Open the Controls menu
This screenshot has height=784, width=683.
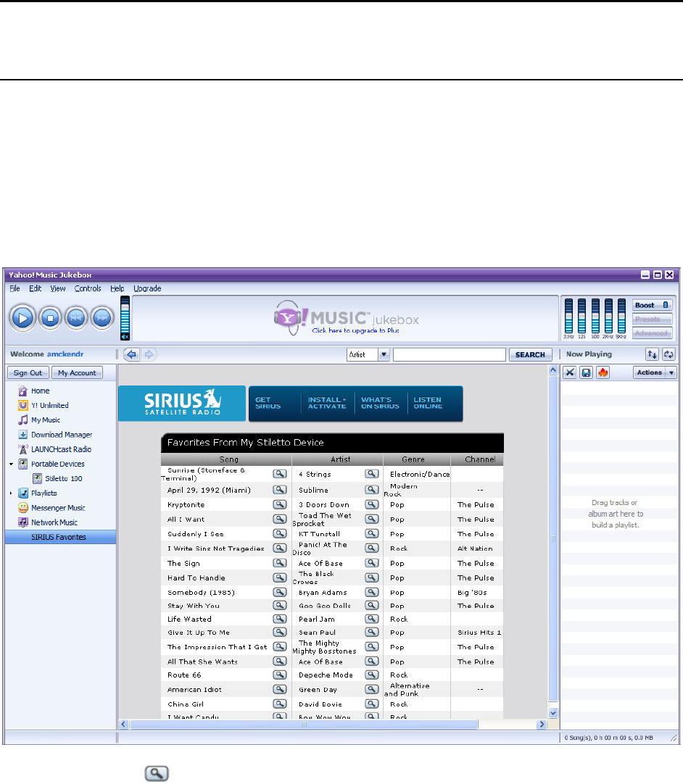pyautogui.click(x=88, y=288)
